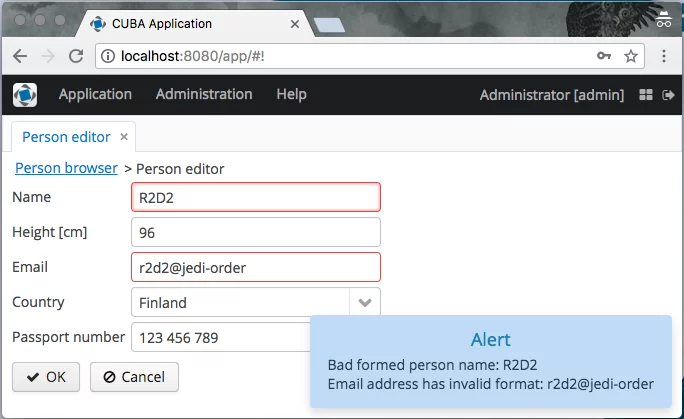Click the CUBA logo icon in header
The width and height of the screenshot is (684, 419).
point(25,95)
